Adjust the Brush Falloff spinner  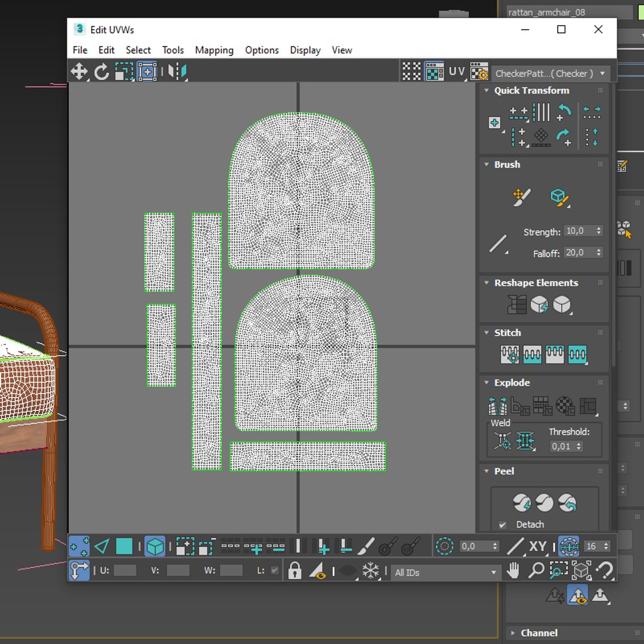point(599,253)
